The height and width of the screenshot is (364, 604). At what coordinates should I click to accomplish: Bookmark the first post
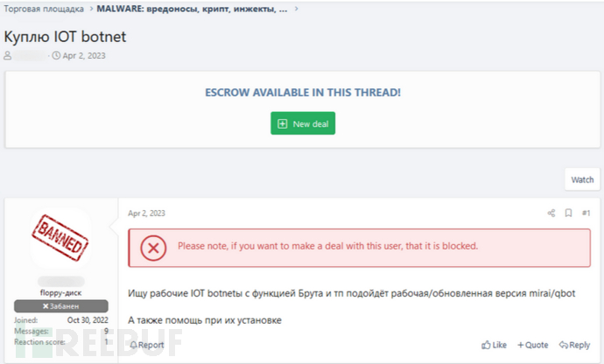point(568,213)
